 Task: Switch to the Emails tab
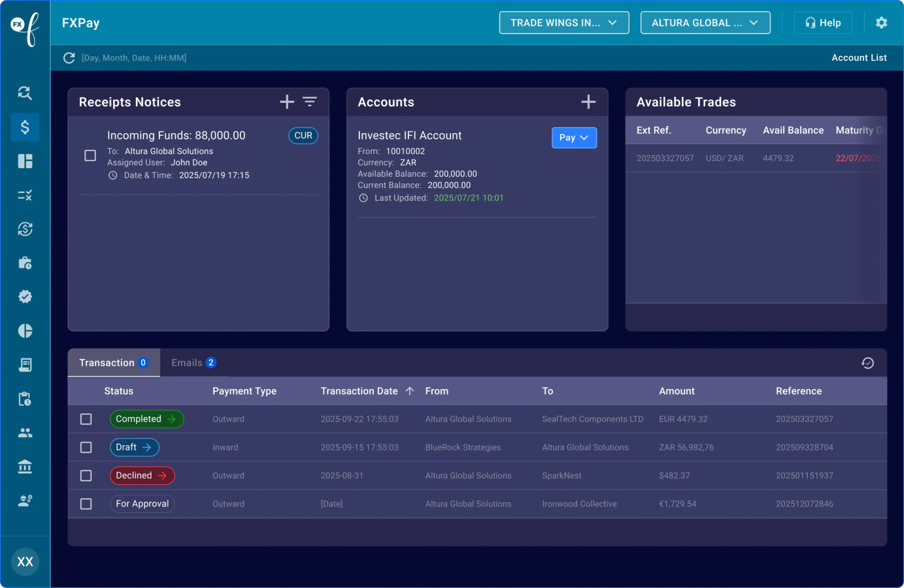[193, 363]
